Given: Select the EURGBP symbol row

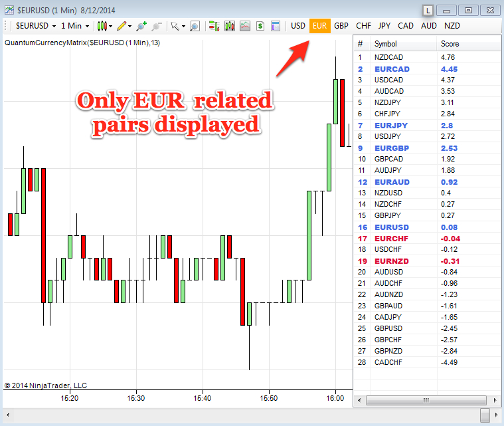Looking at the screenshot, I should [x=427, y=148].
